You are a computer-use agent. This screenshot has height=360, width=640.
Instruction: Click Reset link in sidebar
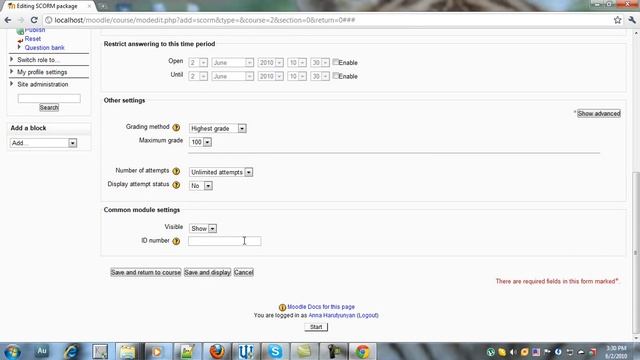(x=33, y=39)
